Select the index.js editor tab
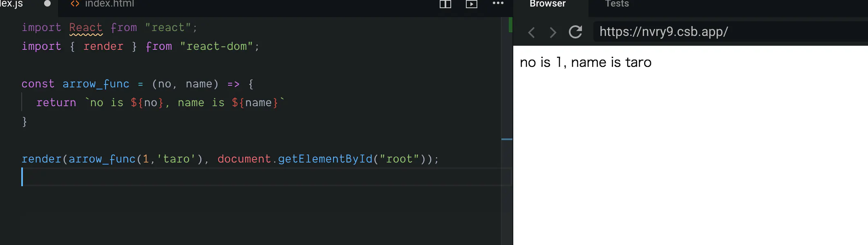The image size is (868, 245). coord(11,4)
